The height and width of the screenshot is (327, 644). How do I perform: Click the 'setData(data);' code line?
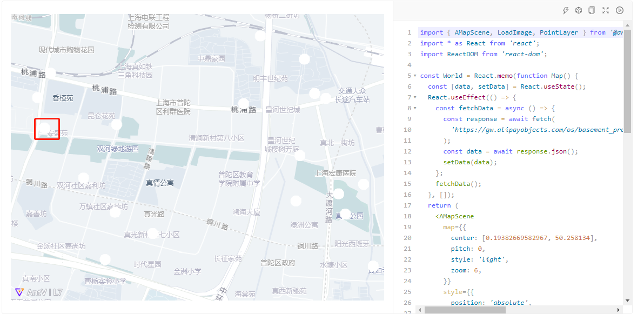pos(470,162)
